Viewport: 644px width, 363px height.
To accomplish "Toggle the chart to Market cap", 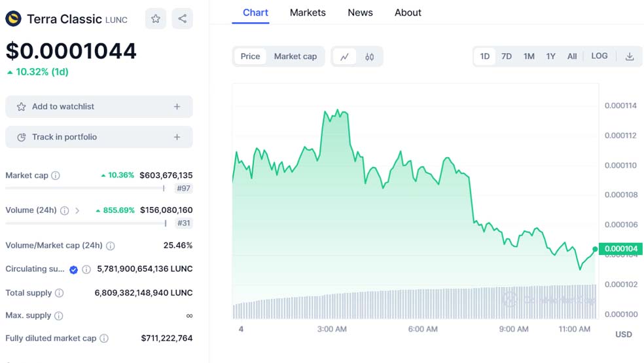I will pyautogui.click(x=295, y=57).
